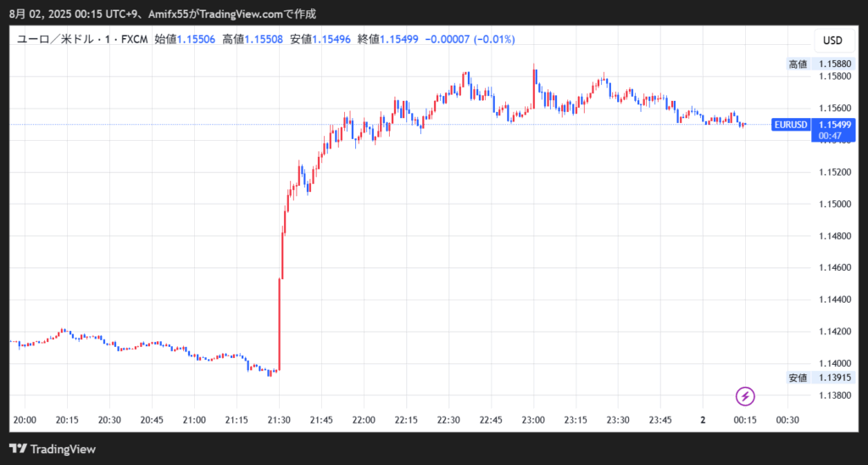
Task: Select the current price label 1.15499
Action: (x=832, y=124)
